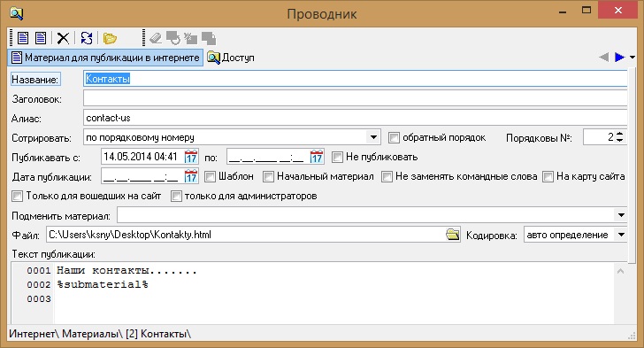Click the grey folder icon with curved arrow

tap(172, 38)
